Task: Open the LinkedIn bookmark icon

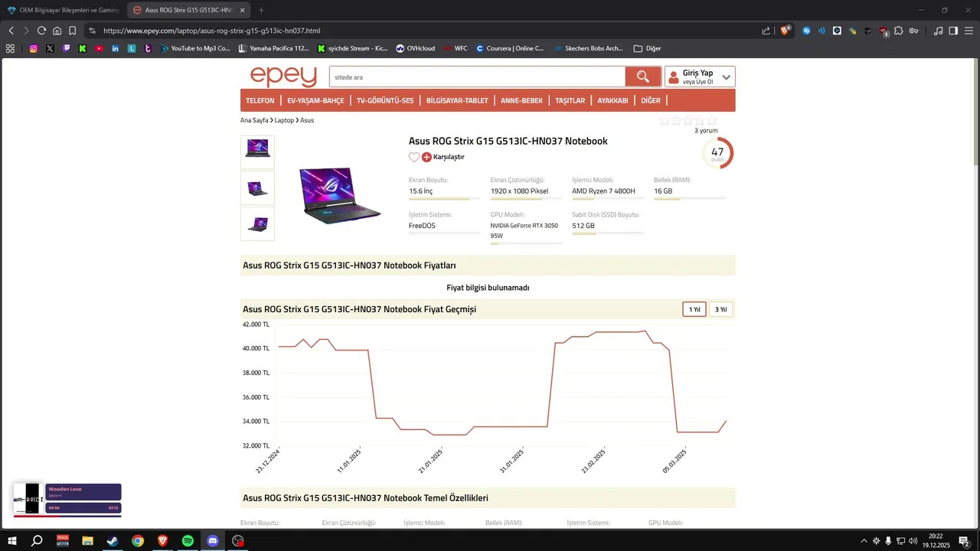Action: pos(116,48)
